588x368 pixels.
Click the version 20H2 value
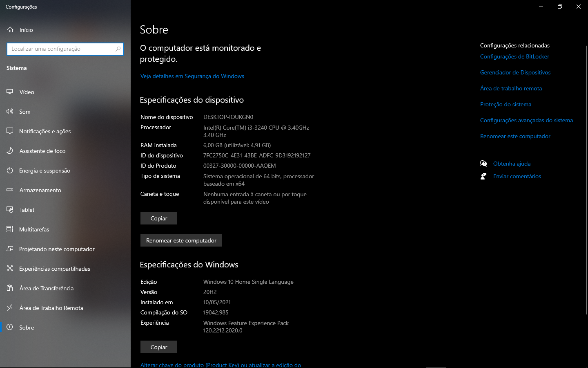click(x=210, y=292)
